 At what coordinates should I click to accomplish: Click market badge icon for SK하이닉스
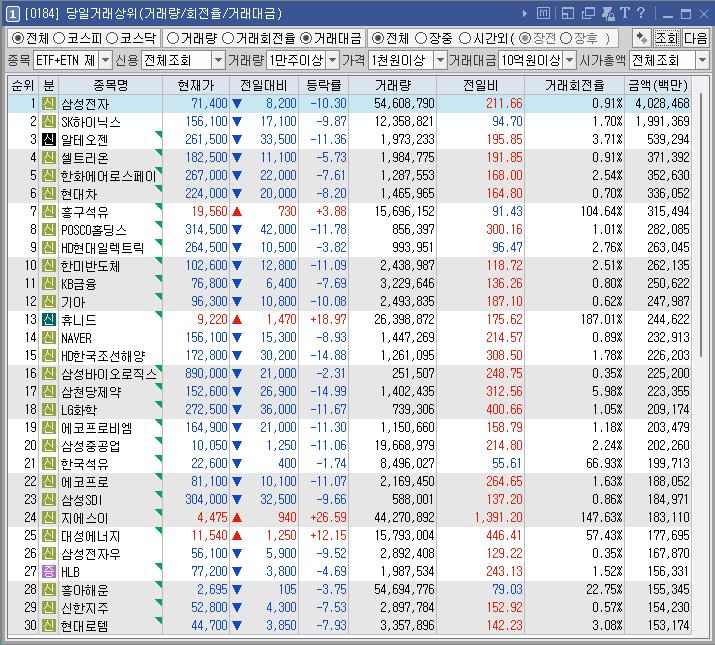pos(49,122)
